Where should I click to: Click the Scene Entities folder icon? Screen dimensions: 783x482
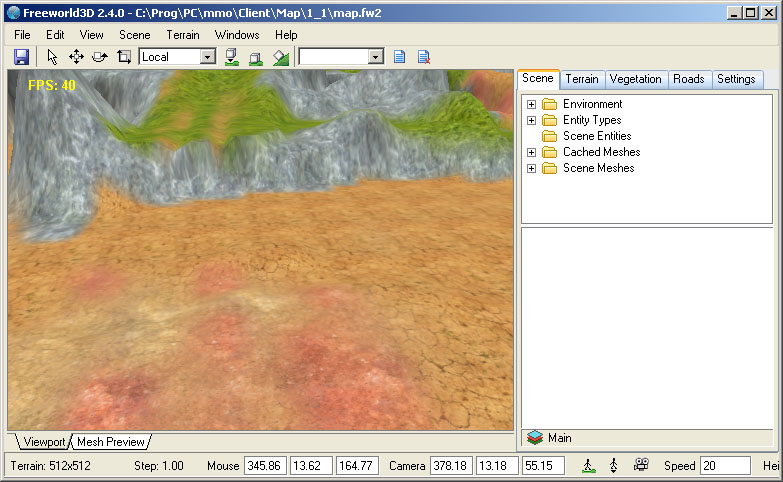click(550, 136)
